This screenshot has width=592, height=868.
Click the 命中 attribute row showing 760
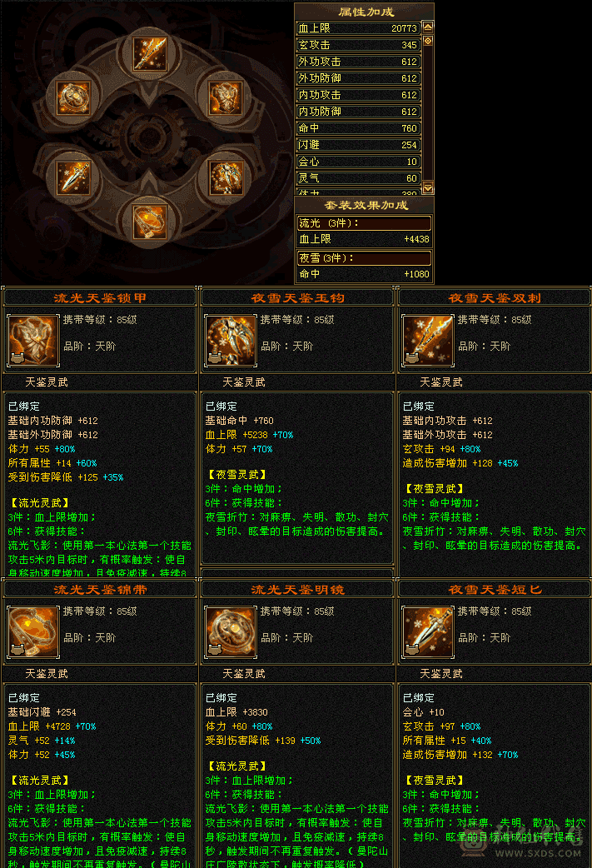(359, 128)
